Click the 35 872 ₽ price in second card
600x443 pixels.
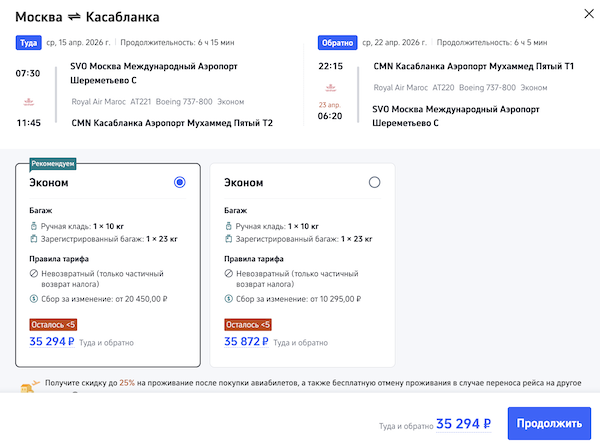click(x=246, y=342)
